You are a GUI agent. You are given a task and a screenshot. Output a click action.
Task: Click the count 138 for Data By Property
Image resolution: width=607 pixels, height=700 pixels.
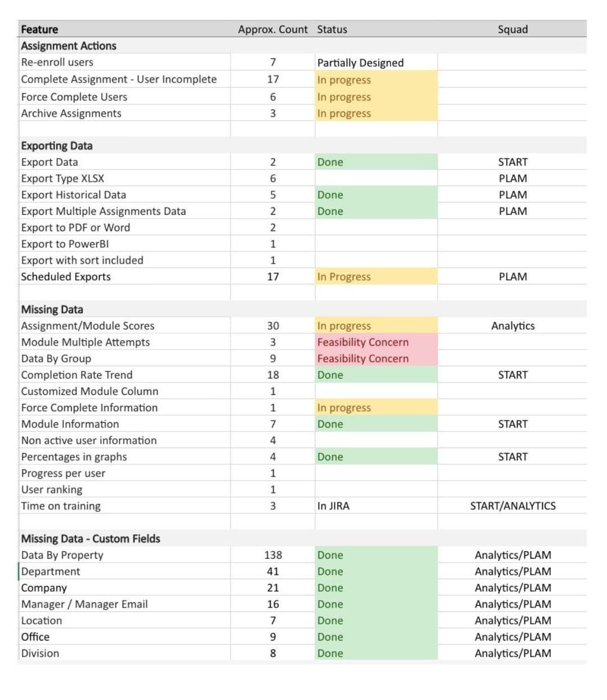273,555
